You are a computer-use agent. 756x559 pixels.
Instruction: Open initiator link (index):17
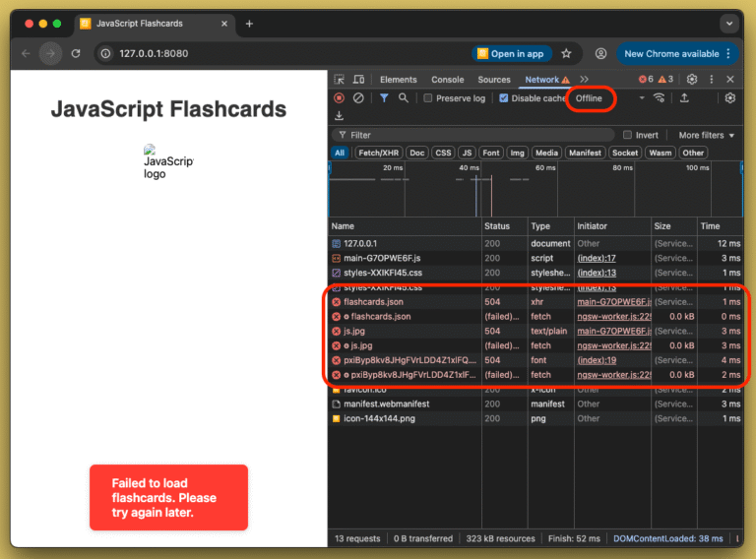[x=597, y=258]
